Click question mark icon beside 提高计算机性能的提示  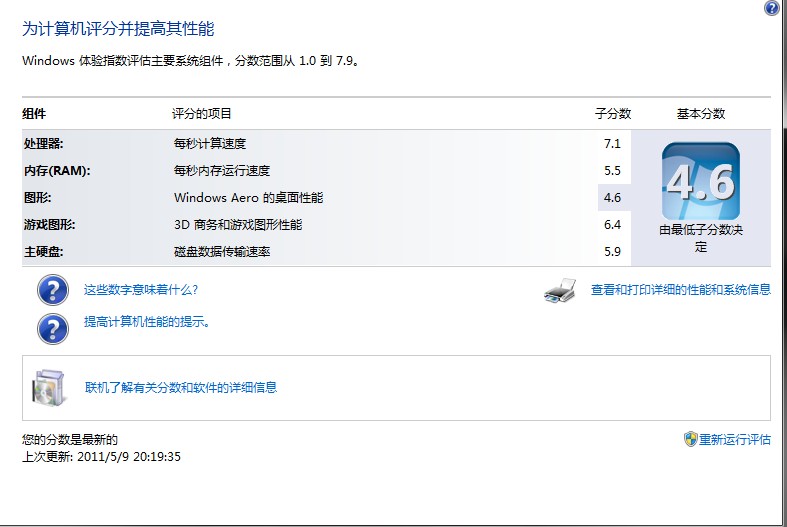coord(53,329)
